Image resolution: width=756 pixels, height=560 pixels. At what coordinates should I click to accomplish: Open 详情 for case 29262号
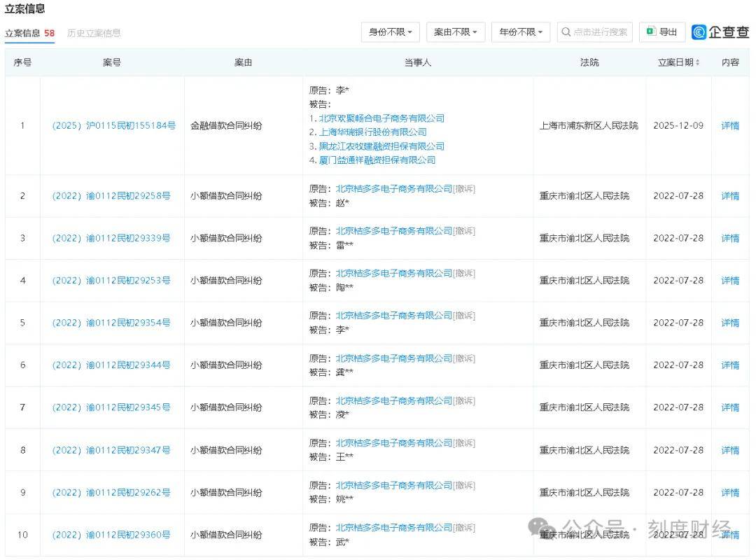[x=730, y=493]
